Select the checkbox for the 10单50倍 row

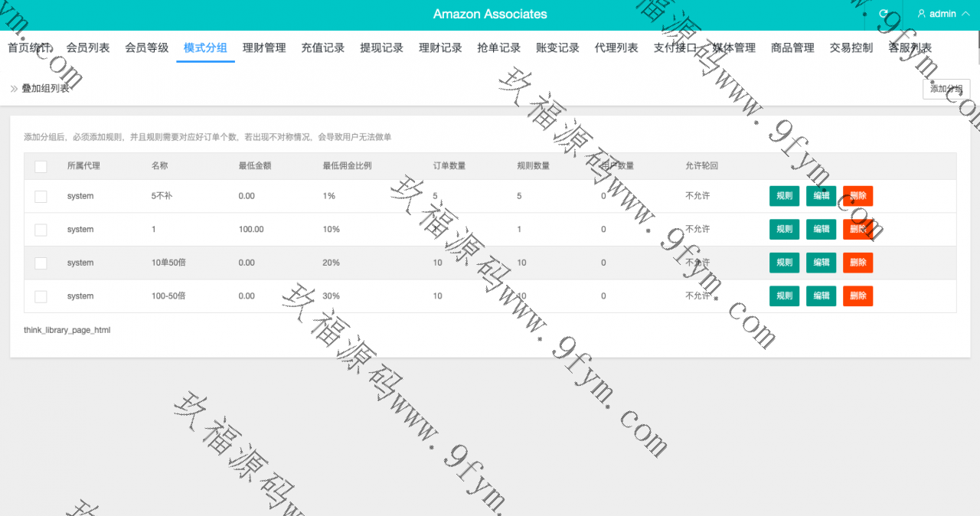41,263
